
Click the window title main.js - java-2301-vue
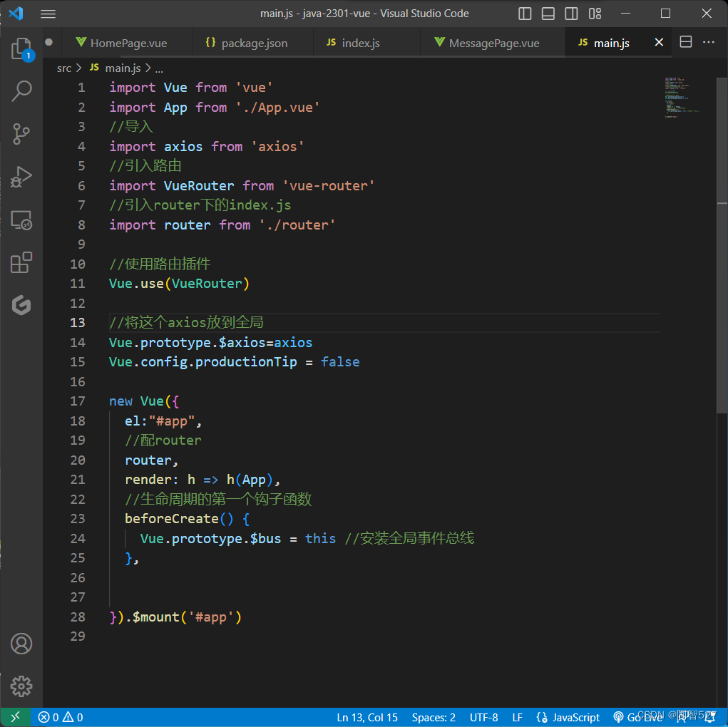point(315,14)
